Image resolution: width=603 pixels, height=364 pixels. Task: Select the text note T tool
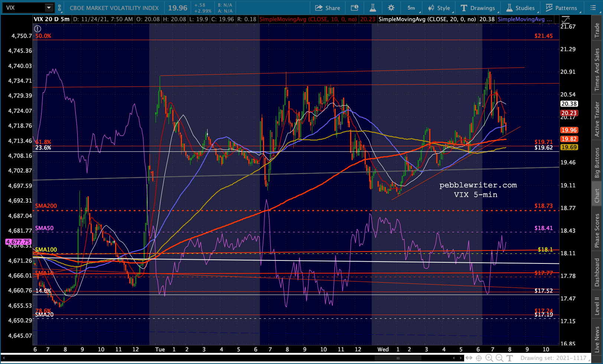509,358
